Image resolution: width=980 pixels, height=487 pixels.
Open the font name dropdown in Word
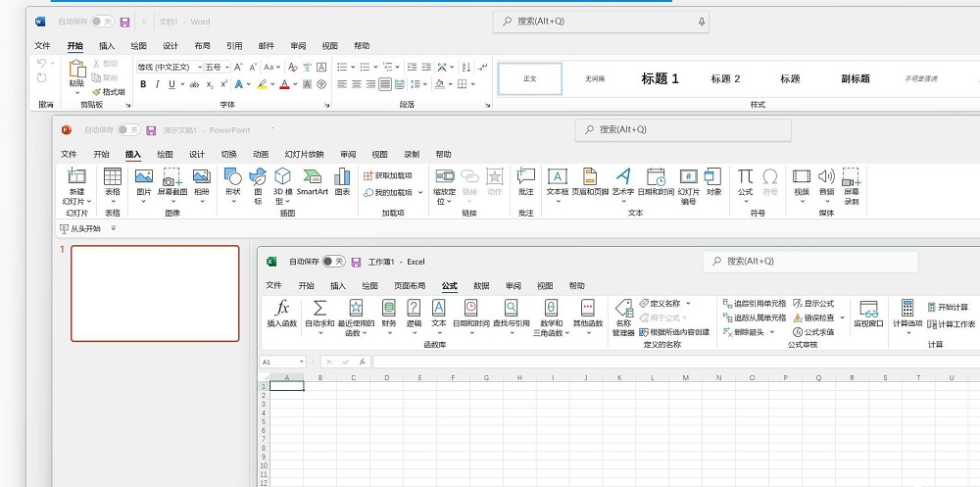199,67
